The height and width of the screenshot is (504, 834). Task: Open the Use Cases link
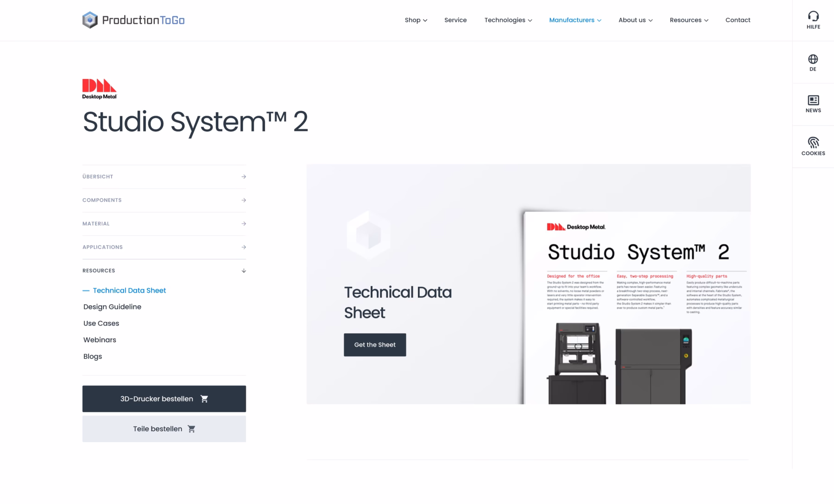[101, 323]
